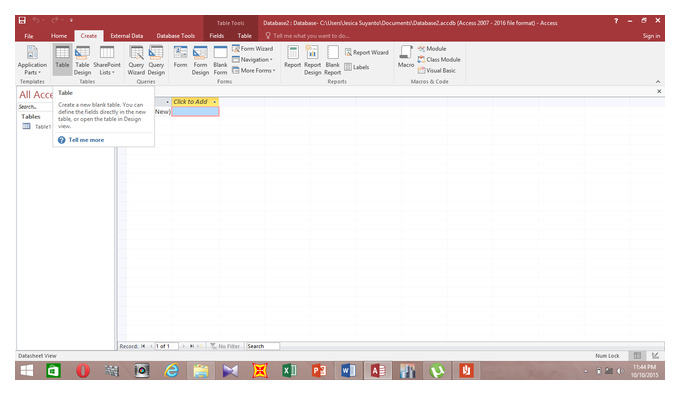680x395 pixels.
Task: Switch to External Data tab
Action: click(127, 36)
